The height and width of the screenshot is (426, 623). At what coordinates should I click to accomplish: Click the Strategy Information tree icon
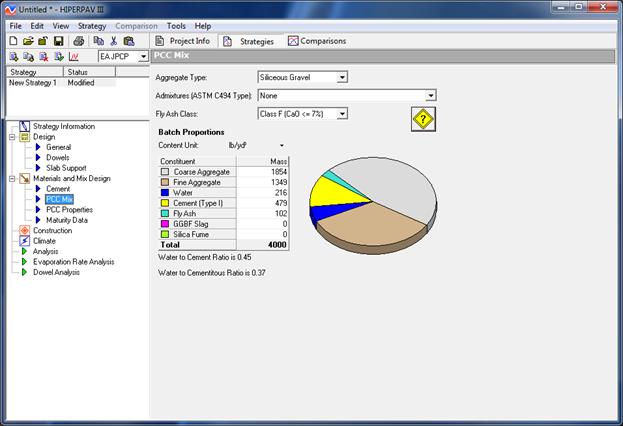[25, 126]
